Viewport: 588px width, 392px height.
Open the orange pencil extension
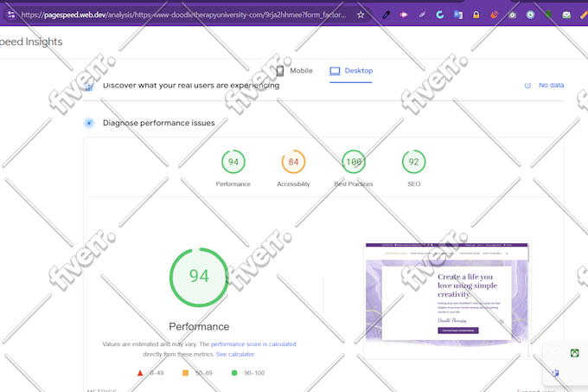coord(584,15)
